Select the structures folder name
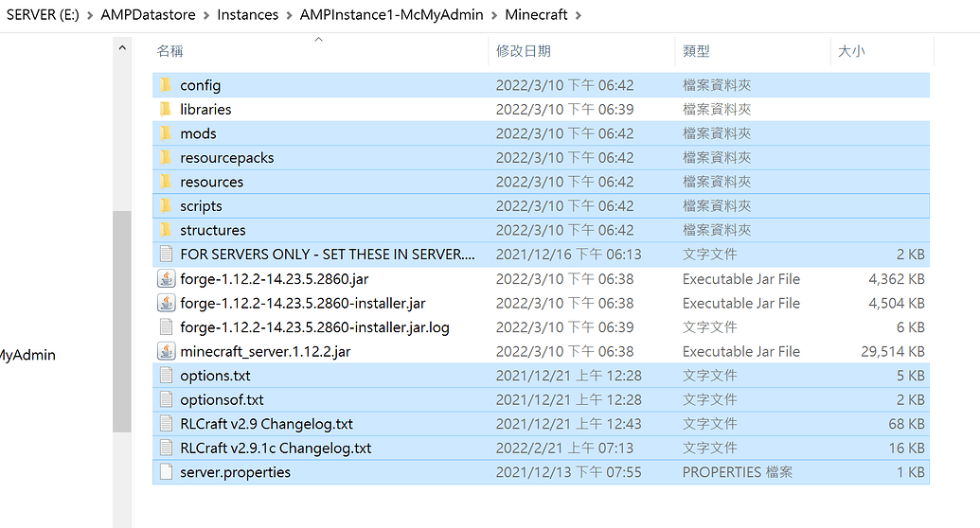This screenshot has width=980, height=528. [212, 230]
